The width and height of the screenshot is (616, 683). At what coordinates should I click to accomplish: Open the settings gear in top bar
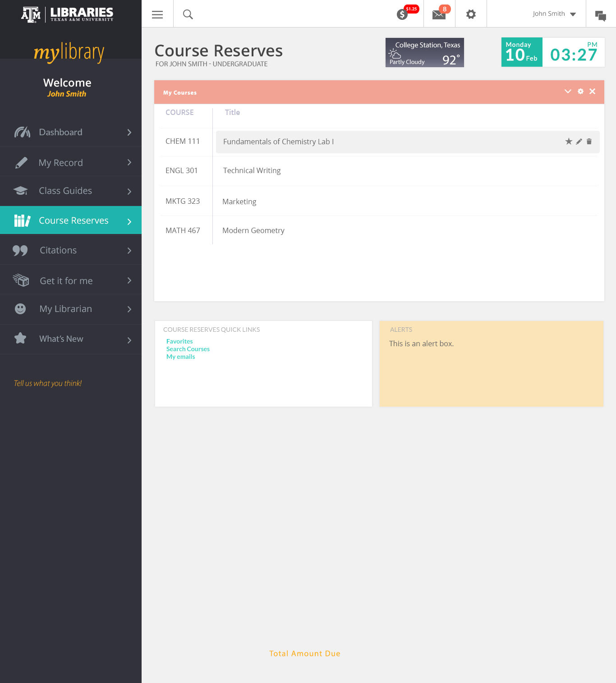[x=471, y=14]
